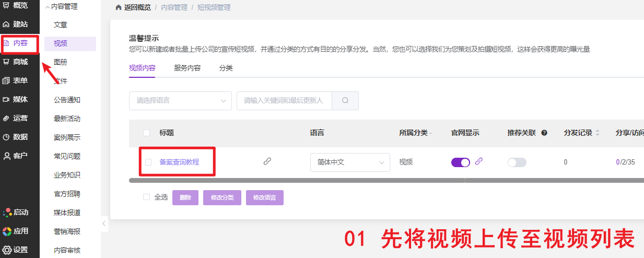Check the header select-all checkbox beside 标题
Image resolution: width=644 pixels, height=258 pixels.
(x=146, y=133)
